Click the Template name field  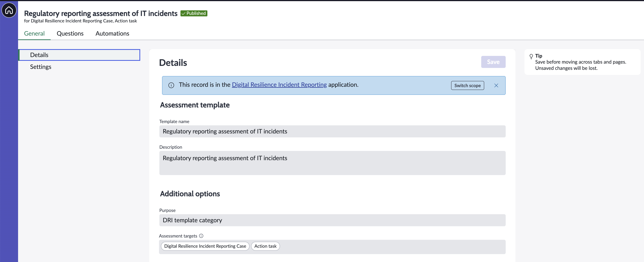coord(332,131)
